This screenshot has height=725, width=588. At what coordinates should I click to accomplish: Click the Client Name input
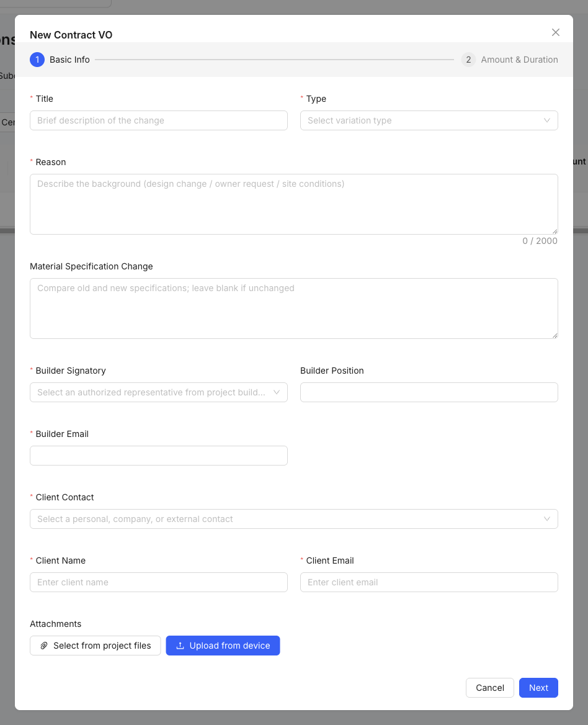(x=159, y=583)
